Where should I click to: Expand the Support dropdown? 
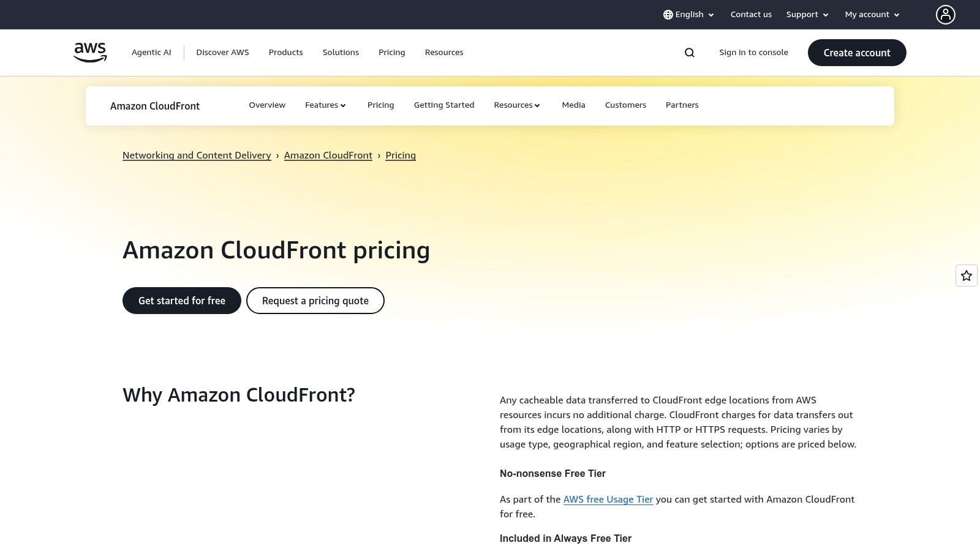point(807,15)
